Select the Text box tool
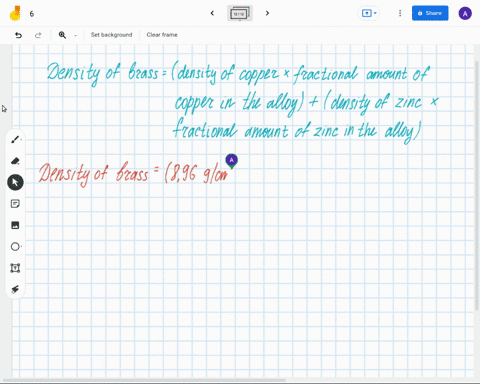Image resolution: width=480 pixels, height=384 pixels. [x=15, y=268]
